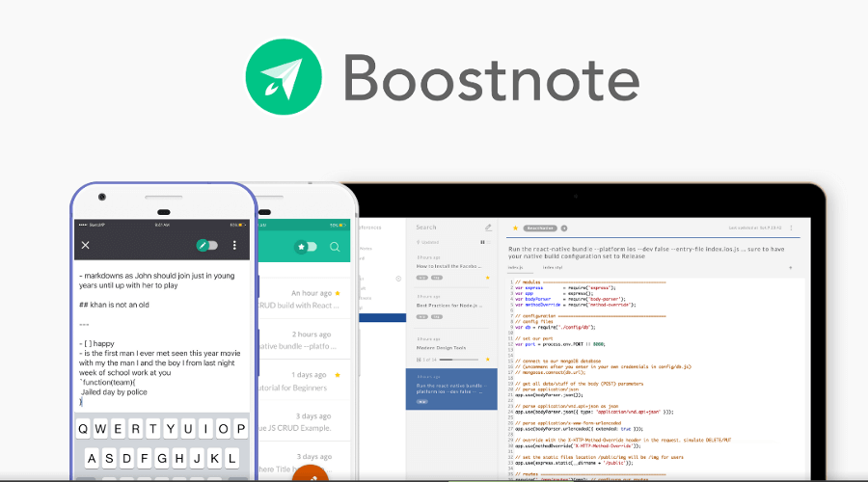868x482 pixels.
Task: Switch to the index.js snippet tab
Action: click(515, 267)
